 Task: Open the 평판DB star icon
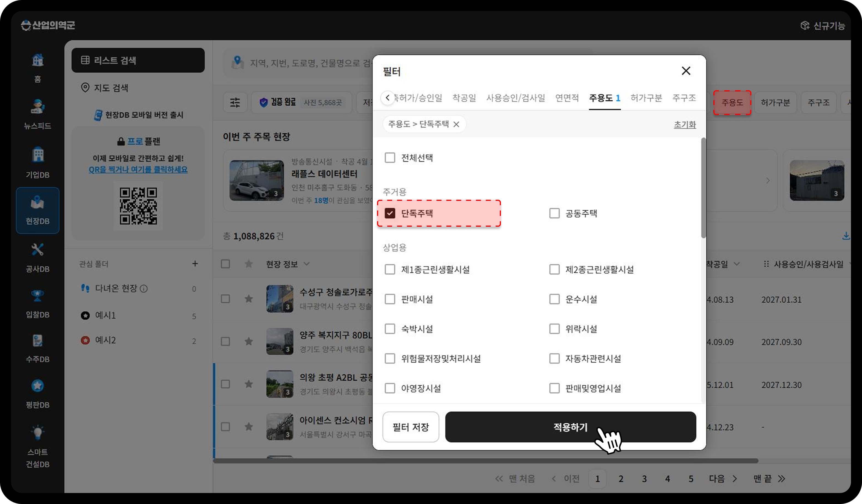(38, 386)
